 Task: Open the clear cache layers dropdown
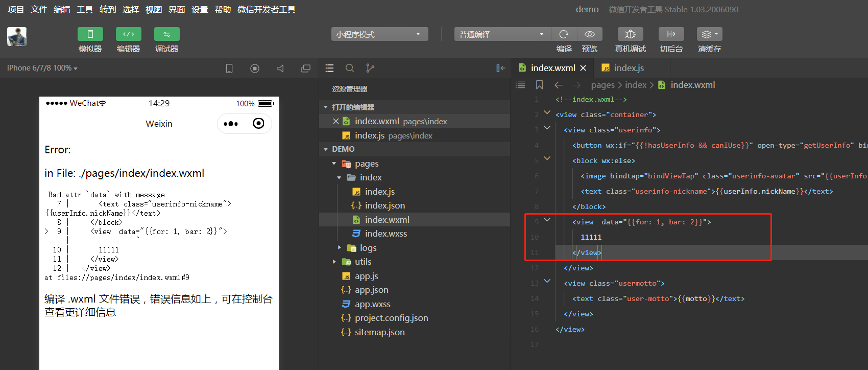(x=710, y=34)
